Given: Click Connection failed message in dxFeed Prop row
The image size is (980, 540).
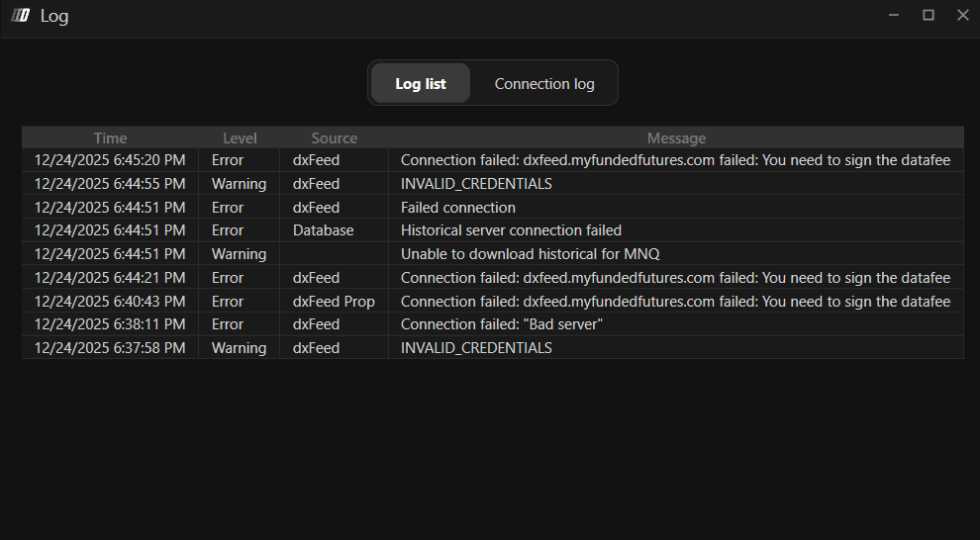Looking at the screenshot, I should pyautogui.click(x=676, y=302).
